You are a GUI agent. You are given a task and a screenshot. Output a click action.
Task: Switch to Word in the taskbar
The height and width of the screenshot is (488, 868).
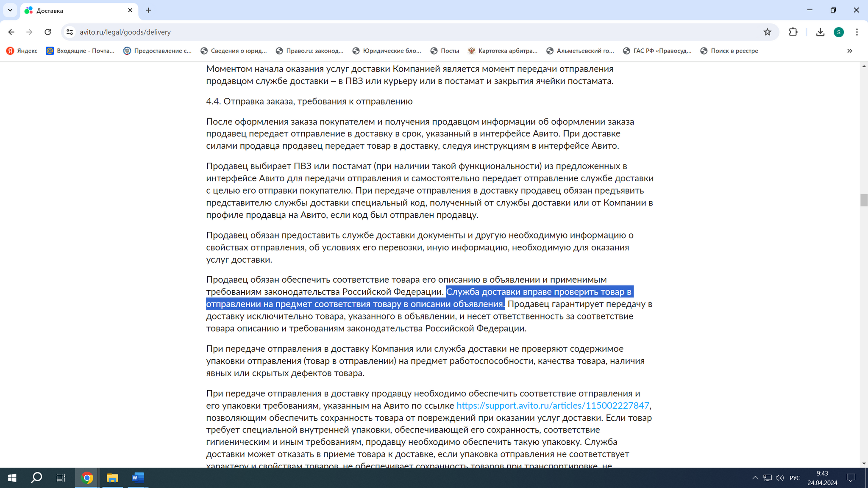(138, 478)
